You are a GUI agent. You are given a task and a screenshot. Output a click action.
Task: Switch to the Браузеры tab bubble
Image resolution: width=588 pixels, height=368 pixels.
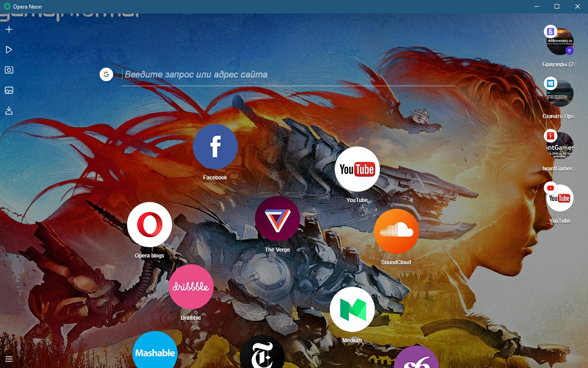click(x=560, y=41)
